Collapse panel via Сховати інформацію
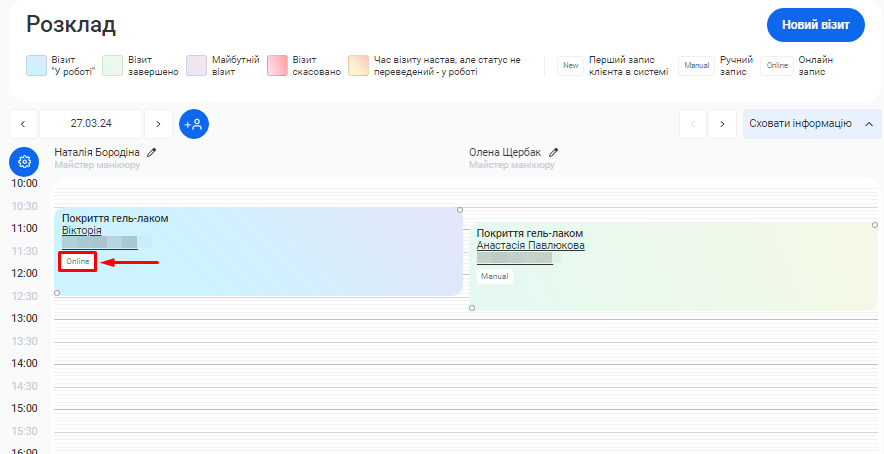 pos(809,124)
